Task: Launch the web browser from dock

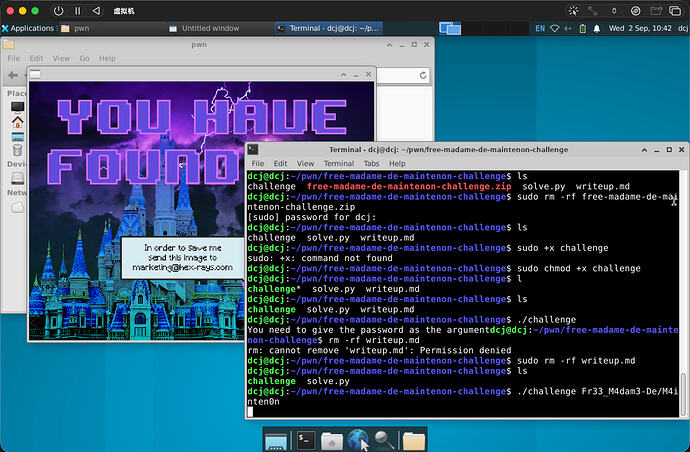Action: (x=358, y=440)
